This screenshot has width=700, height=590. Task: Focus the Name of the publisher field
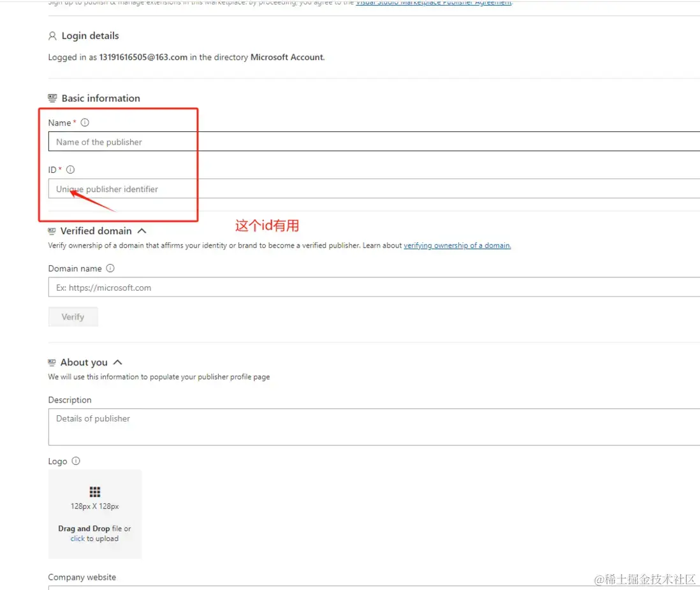(374, 142)
